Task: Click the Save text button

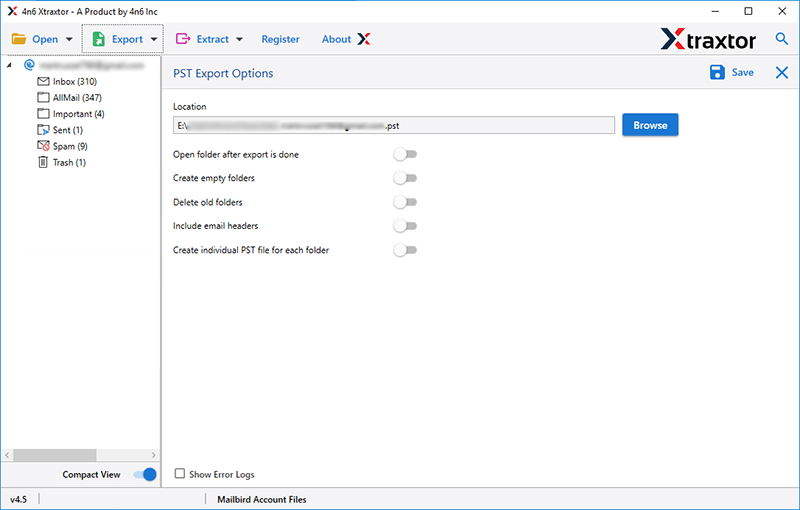Action: click(742, 72)
